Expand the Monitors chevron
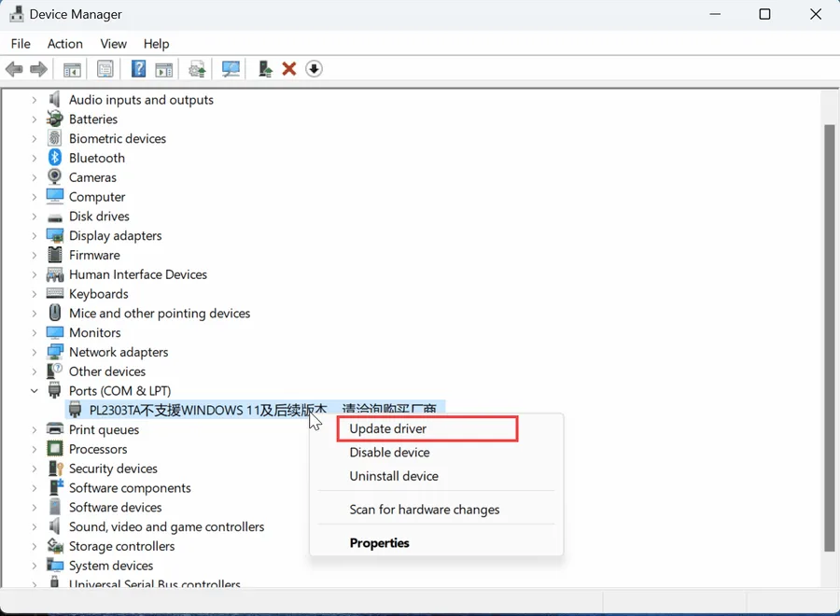Screen dimensions: 840x616 (x=35, y=332)
